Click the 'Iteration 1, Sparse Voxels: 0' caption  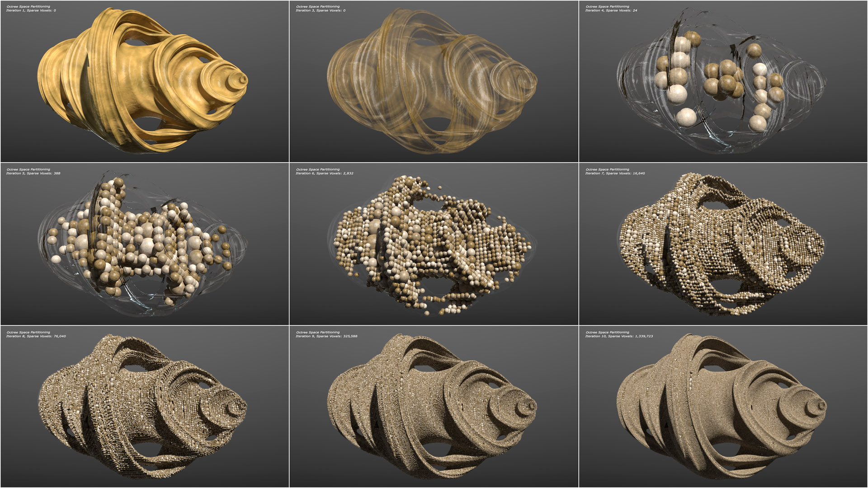[x=31, y=10]
